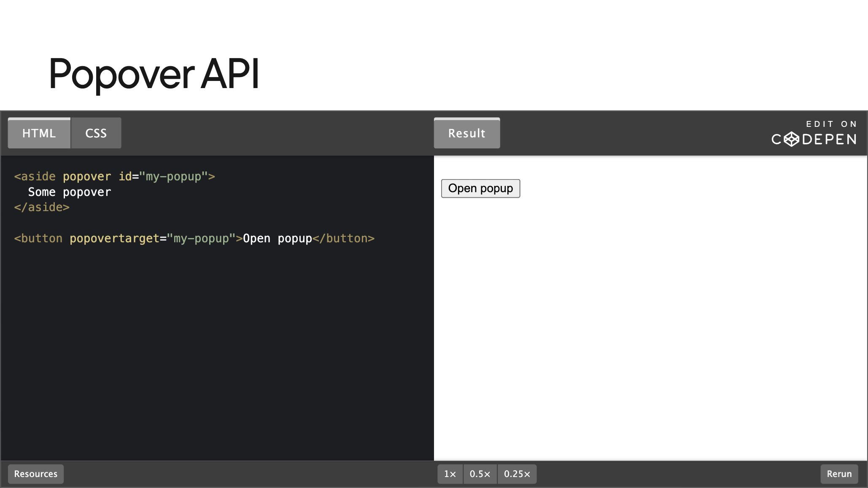868x488 pixels.
Task: Click the closing </aside> tag line
Action: pos(42,207)
